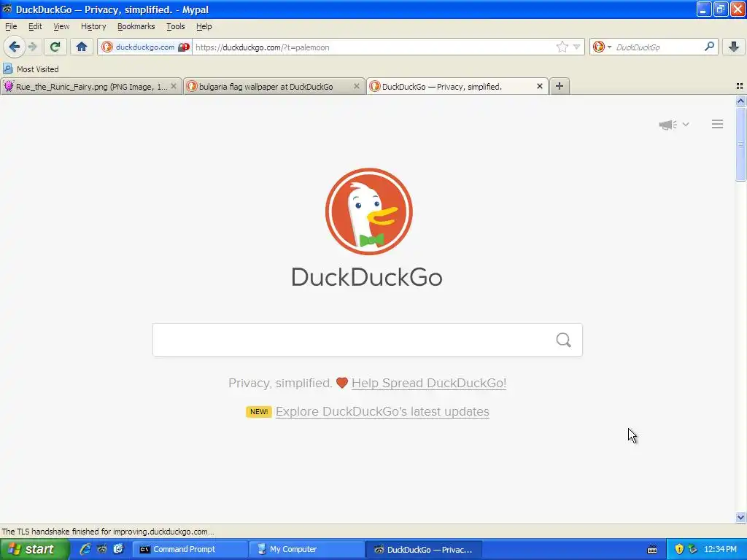Open the File menu
Viewport: 747px width, 560px height.
[x=10, y=26]
